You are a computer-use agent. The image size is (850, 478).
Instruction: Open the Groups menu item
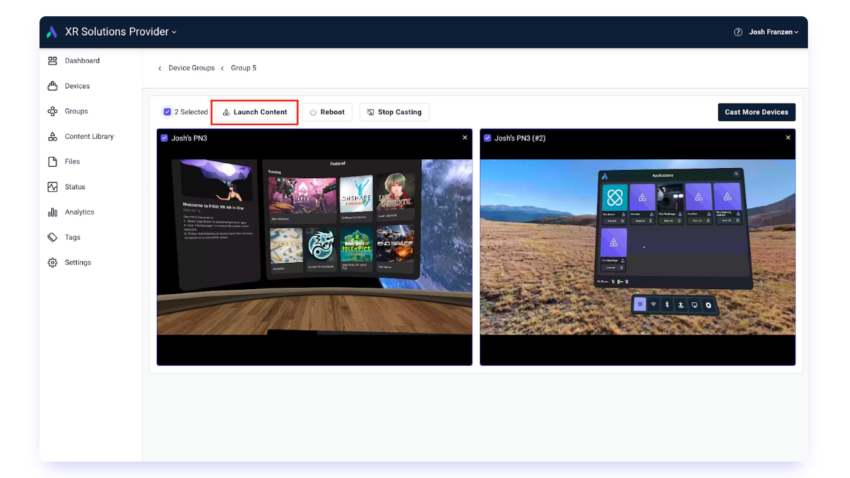pyautogui.click(x=76, y=111)
